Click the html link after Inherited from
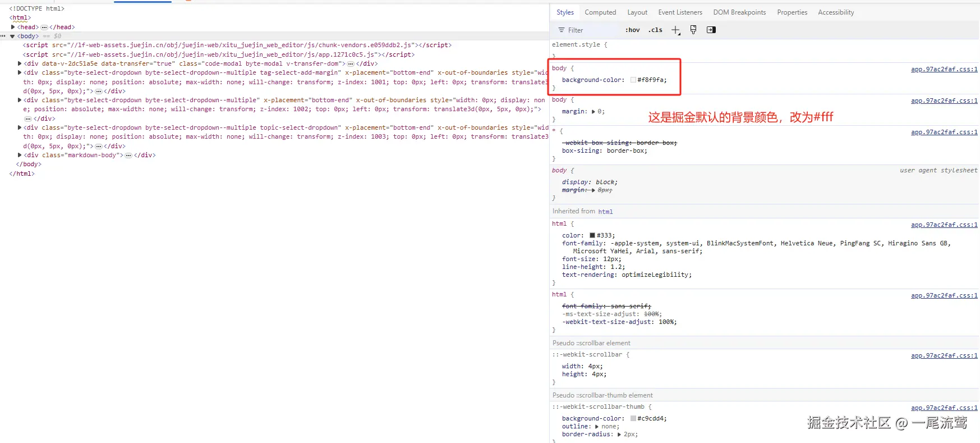The height and width of the screenshot is (443, 980). 605,212
